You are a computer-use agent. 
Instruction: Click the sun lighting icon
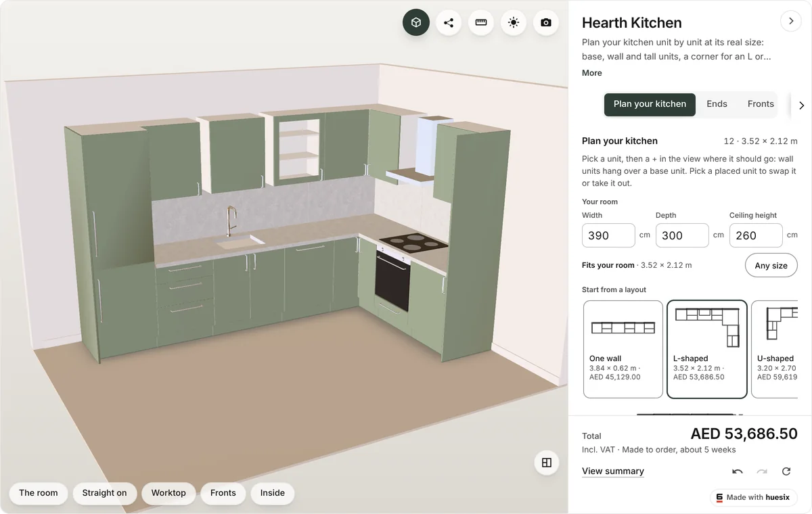coord(514,22)
